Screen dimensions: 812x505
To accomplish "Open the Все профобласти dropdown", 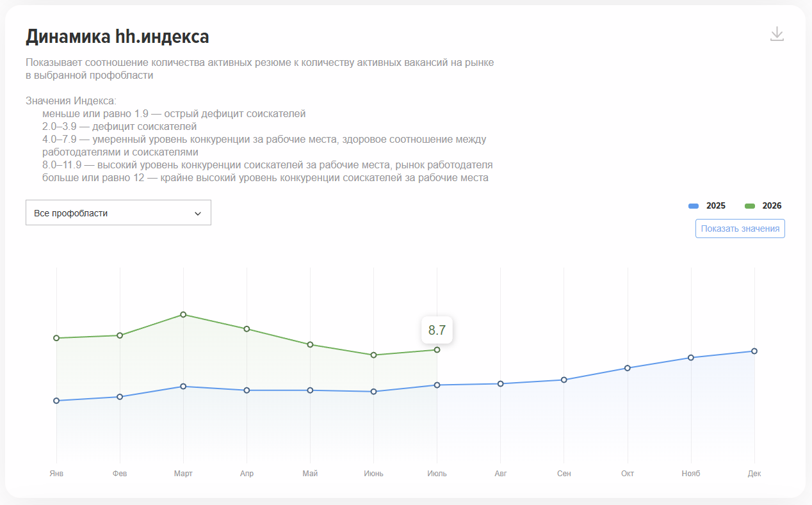I will coord(118,212).
